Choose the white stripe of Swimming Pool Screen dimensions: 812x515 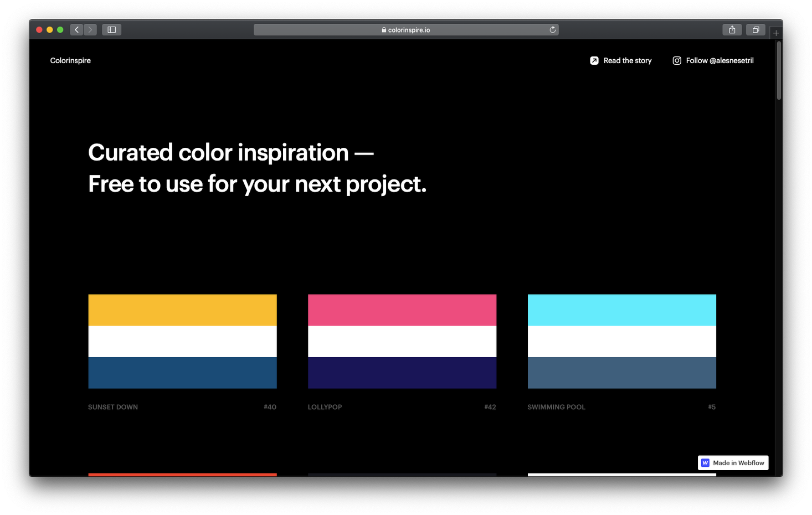click(x=622, y=341)
